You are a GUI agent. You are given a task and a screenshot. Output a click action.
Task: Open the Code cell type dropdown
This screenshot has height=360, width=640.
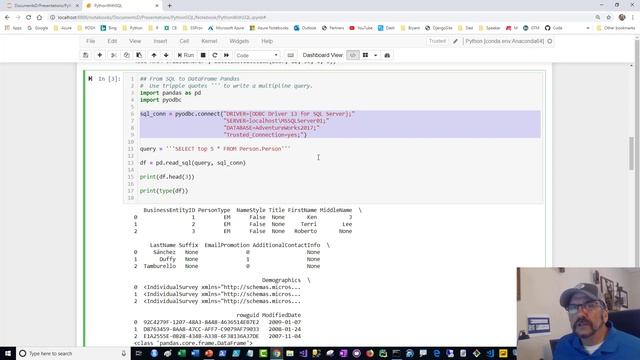point(257,55)
